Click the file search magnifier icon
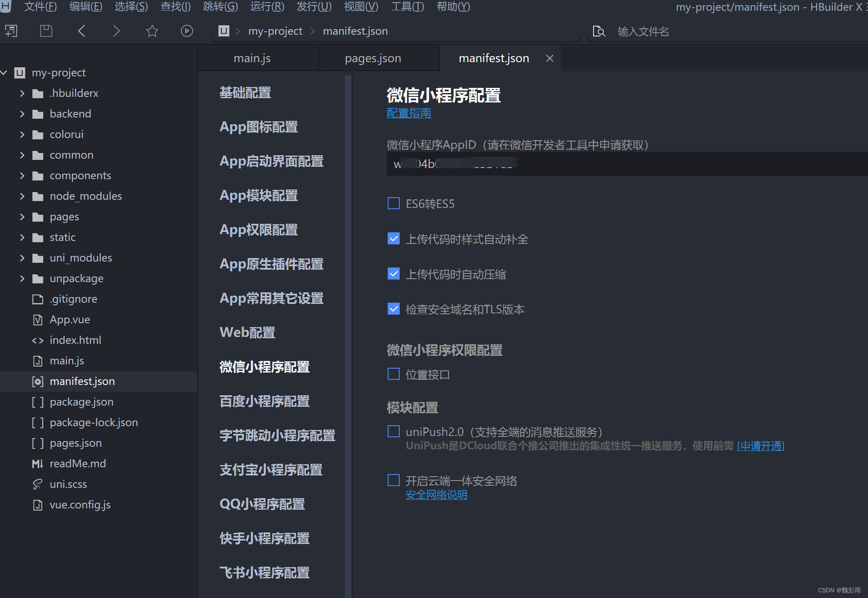Viewport: 868px width, 598px height. coord(599,31)
